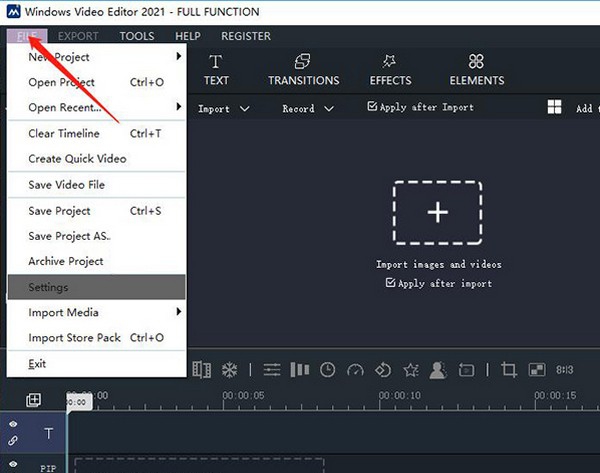Toggle text track eye visibility
600x473 pixels.
pyautogui.click(x=13, y=424)
